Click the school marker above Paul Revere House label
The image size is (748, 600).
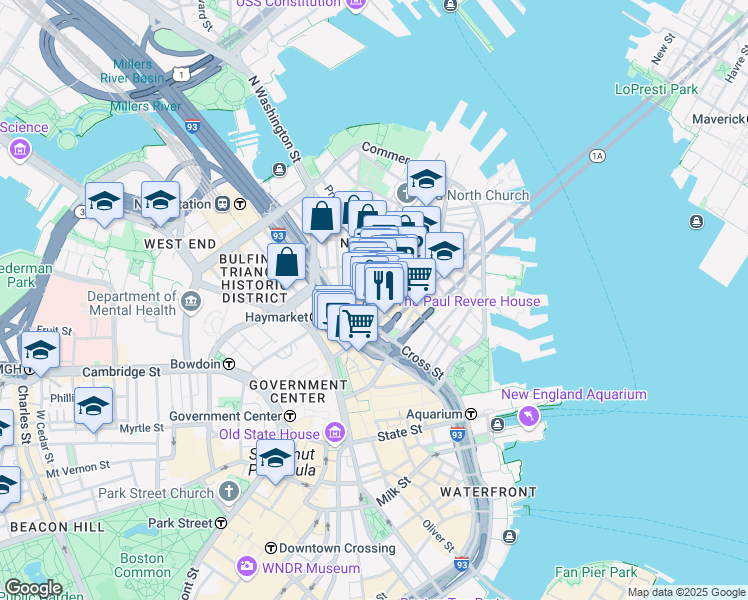pos(444,252)
